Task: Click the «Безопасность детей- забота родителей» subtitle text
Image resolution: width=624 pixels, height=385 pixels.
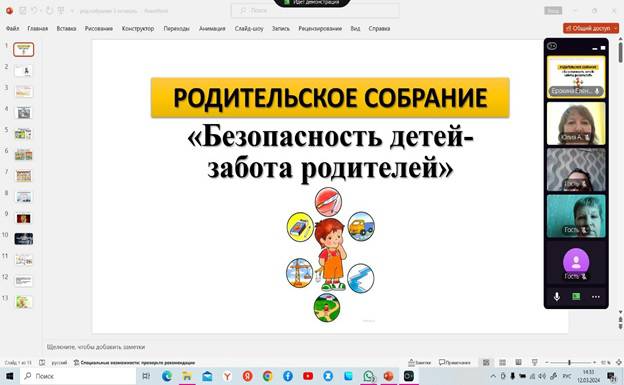Action: click(x=330, y=152)
